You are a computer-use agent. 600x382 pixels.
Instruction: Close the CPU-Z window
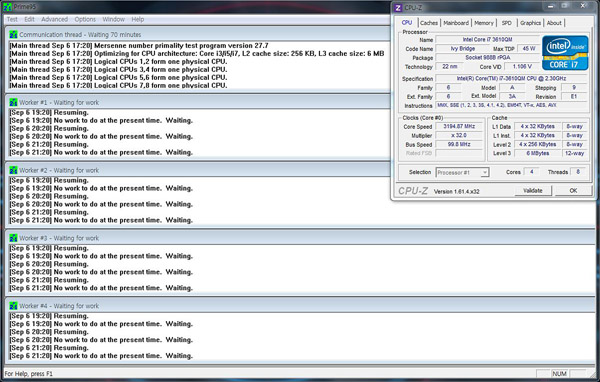click(583, 6)
